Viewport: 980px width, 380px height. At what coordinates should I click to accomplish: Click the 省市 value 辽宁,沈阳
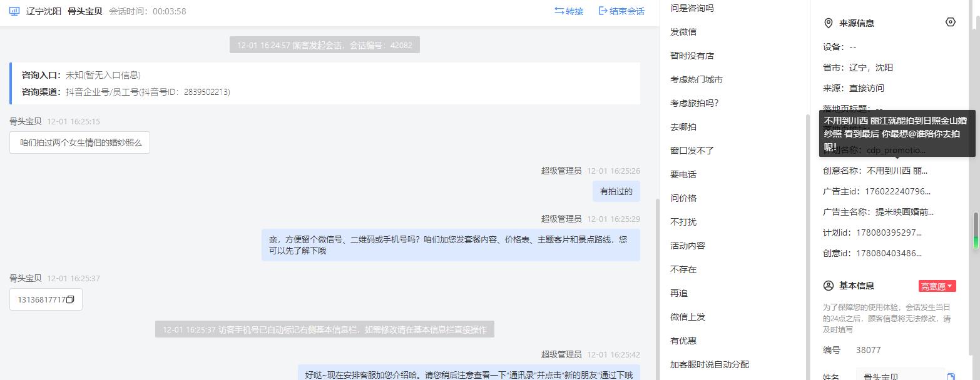(x=871, y=67)
